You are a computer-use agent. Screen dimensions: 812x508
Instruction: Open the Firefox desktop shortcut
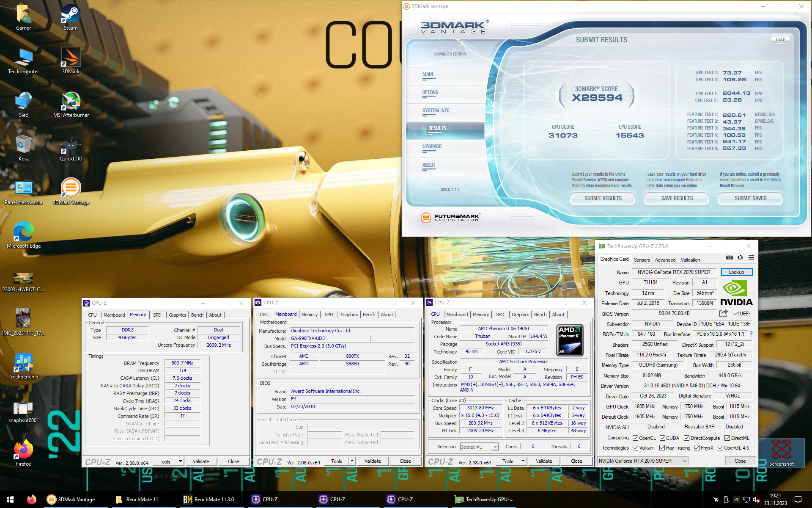(24, 453)
